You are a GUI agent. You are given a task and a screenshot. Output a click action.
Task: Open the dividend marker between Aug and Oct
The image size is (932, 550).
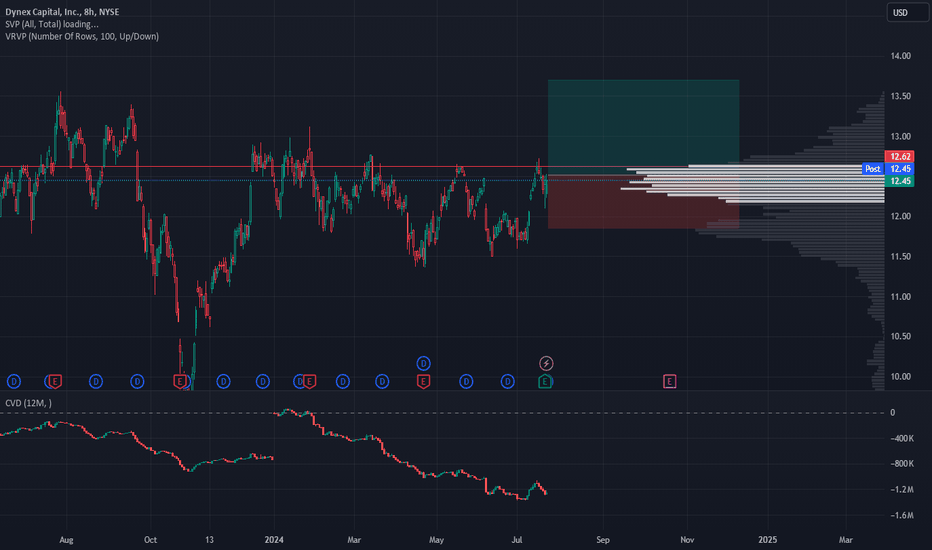[96, 382]
